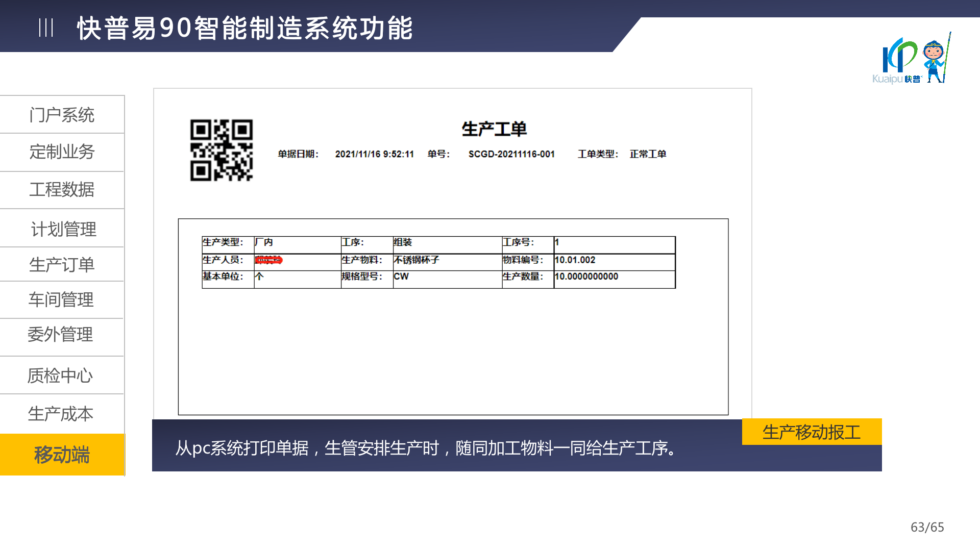
Task: Open 委外管理 sidebar entry
Action: 60,335
